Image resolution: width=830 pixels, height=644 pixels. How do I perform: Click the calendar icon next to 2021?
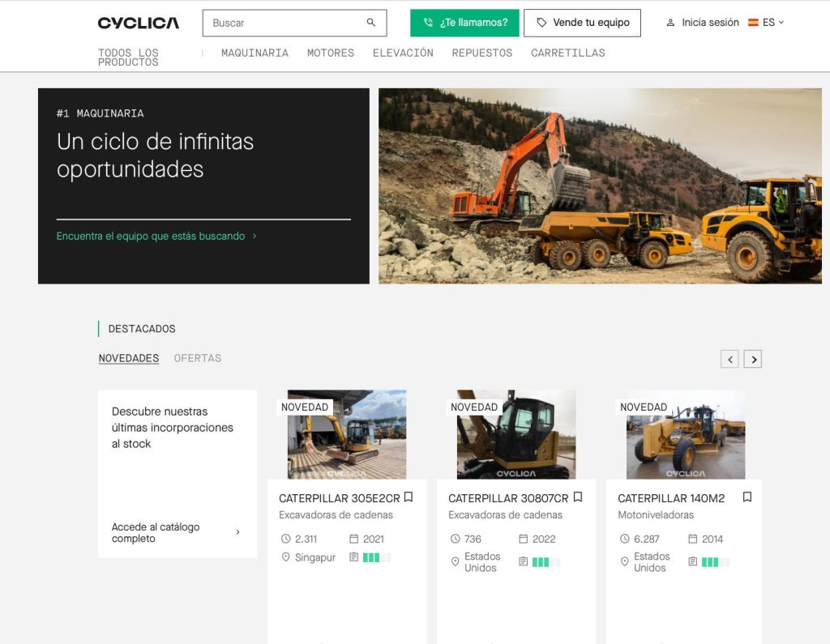pyautogui.click(x=353, y=539)
